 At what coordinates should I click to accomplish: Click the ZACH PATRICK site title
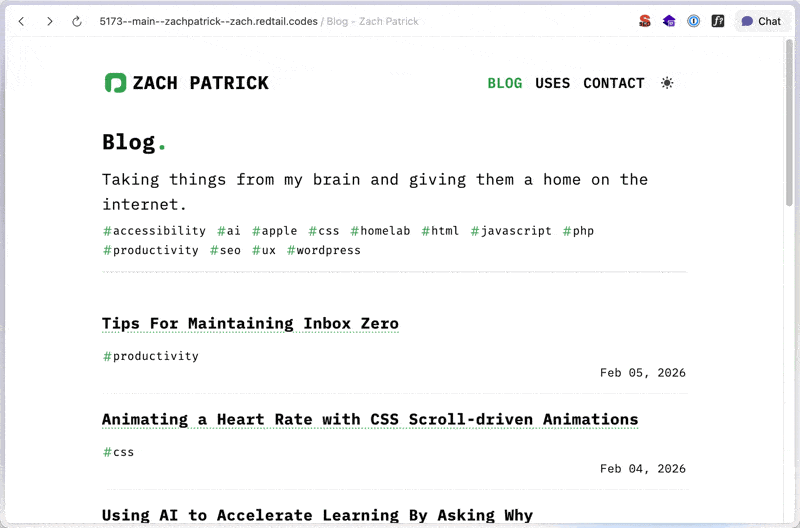201,83
